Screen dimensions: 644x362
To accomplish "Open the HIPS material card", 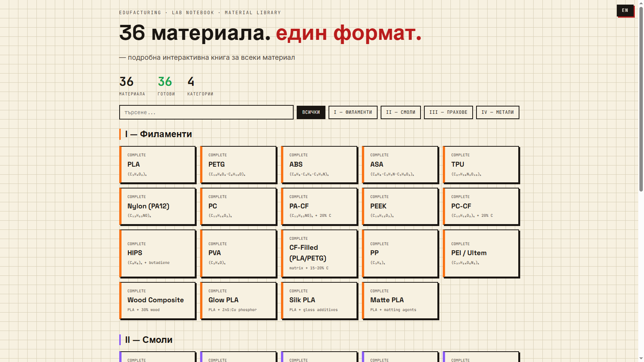I will [158, 253].
